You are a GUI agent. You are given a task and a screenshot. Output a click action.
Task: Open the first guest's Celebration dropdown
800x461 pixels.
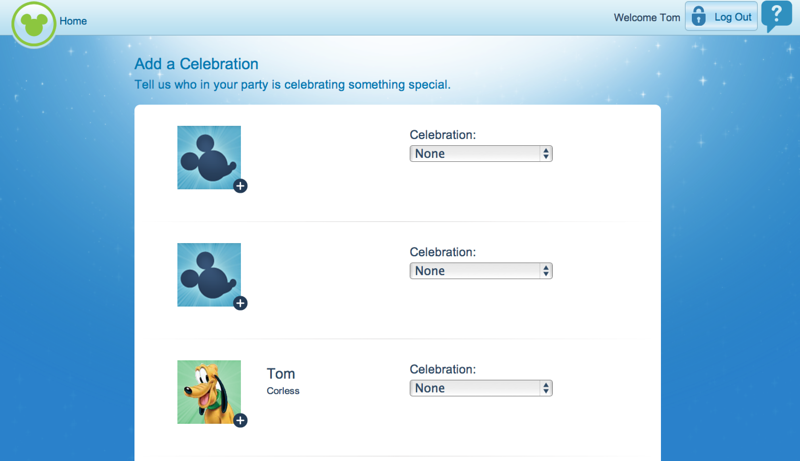[x=481, y=154]
